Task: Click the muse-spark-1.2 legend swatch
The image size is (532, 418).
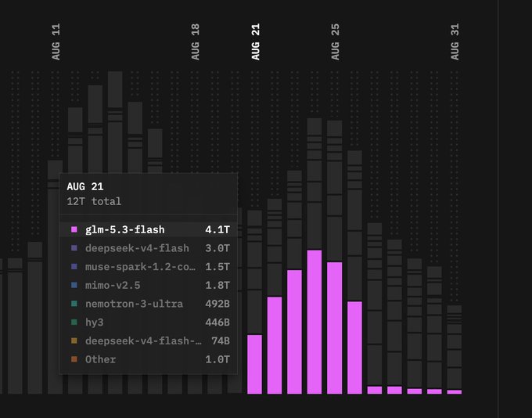Action: pyautogui.click(x=74, y=267)
